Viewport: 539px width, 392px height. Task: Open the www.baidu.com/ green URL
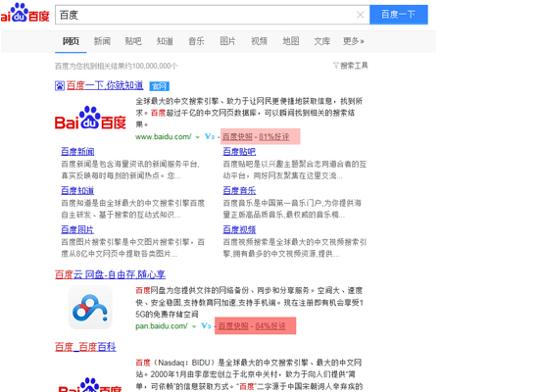click(164, 137)
